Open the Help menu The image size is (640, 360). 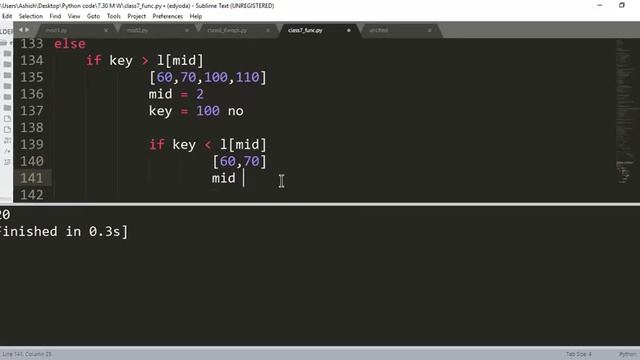pyautogui.click(x=196, y=16)
